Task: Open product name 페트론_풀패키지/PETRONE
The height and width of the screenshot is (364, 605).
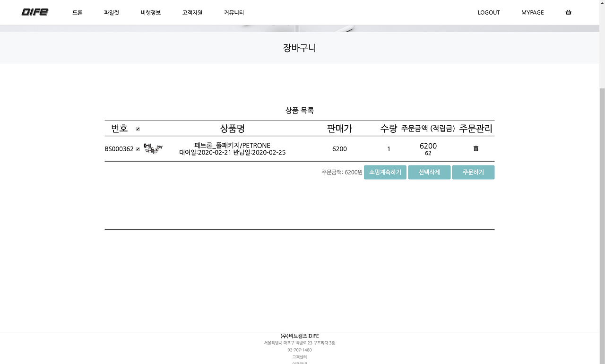Action: [x=233, y=145]
